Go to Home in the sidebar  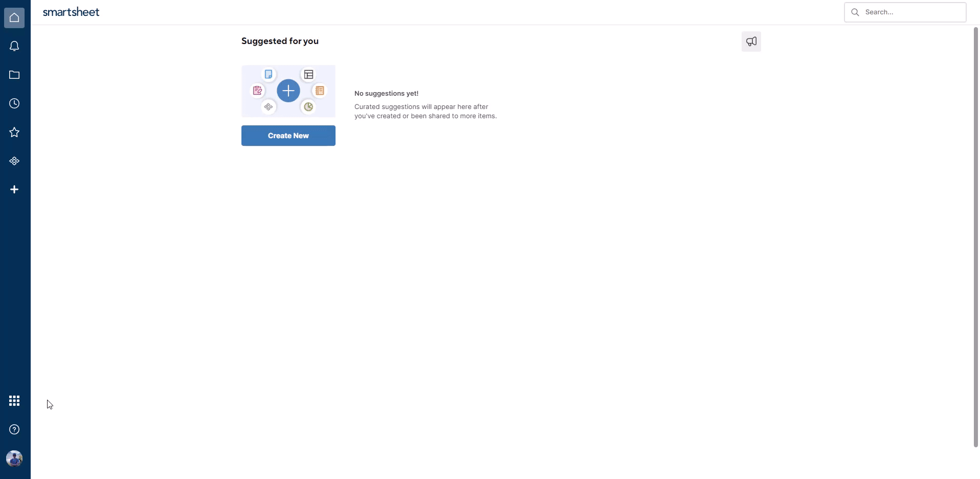coord(14,18)
